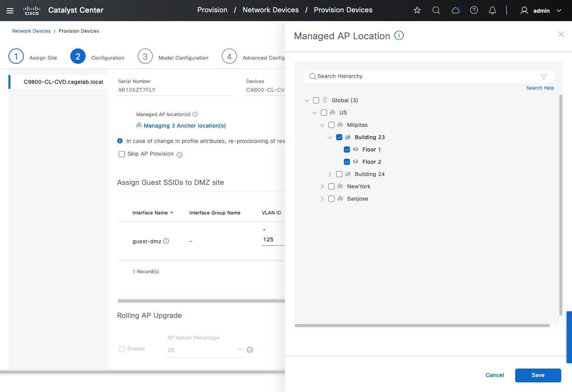Screen dimensions: 572x392
Task: Click the hierarchy search filter icon
Action: [x=544, y=77]
